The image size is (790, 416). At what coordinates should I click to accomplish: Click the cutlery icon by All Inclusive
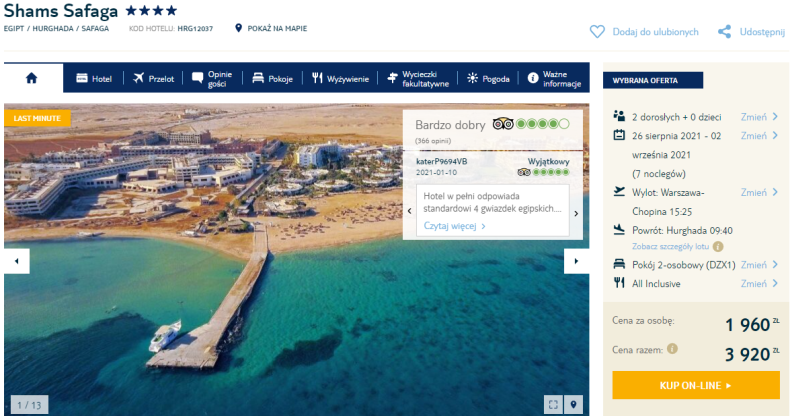point(619,283)
